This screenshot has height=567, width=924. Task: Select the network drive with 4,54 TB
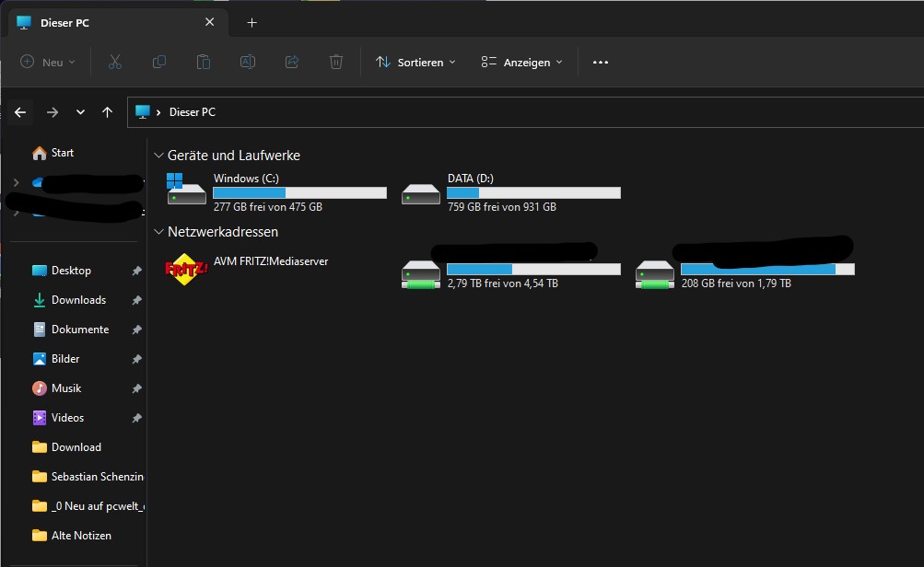click(x=421, y=274)
